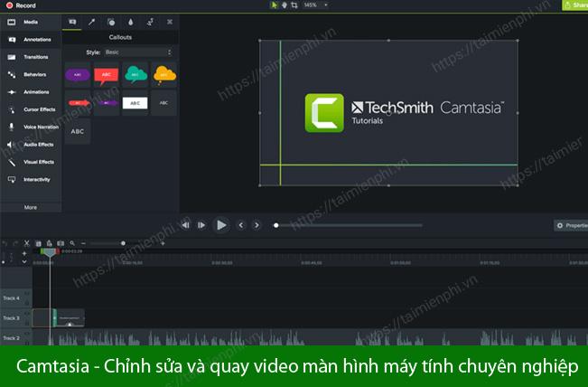Jump to the previous clip
The width and height of the screenshot is (588, 387).
(241, 225)
